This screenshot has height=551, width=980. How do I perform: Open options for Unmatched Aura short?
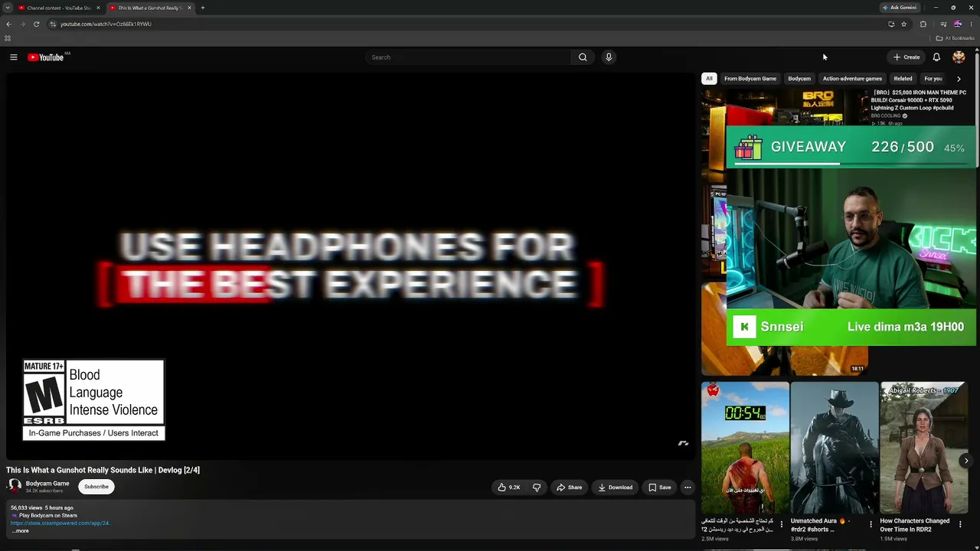pos(871,525)
